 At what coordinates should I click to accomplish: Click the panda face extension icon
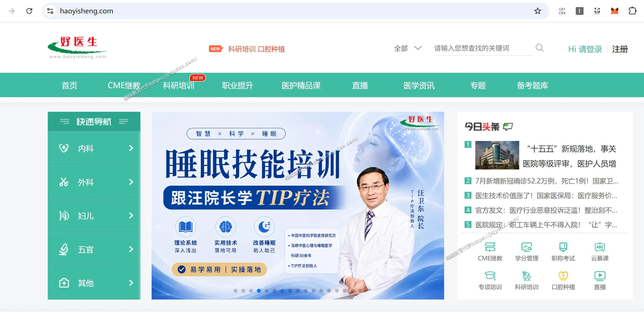[x=597, y=11]
